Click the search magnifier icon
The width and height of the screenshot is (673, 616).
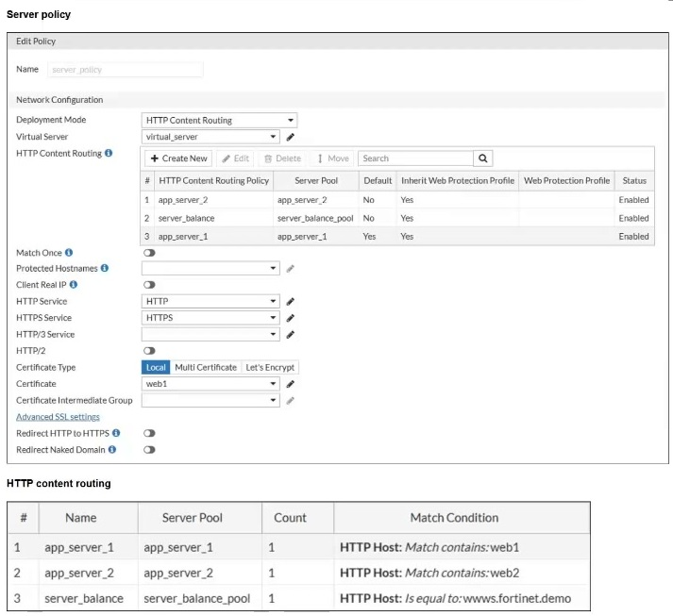(x=483, y=158)
